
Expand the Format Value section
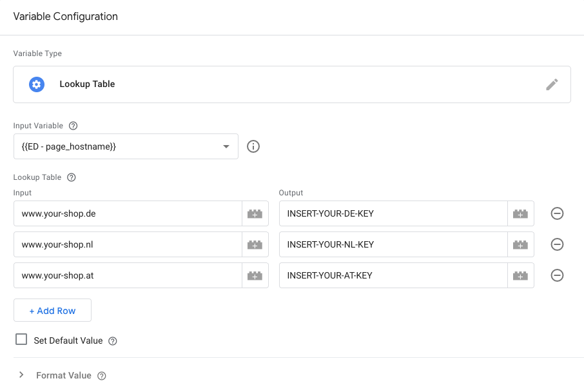(x=22, y=375)
